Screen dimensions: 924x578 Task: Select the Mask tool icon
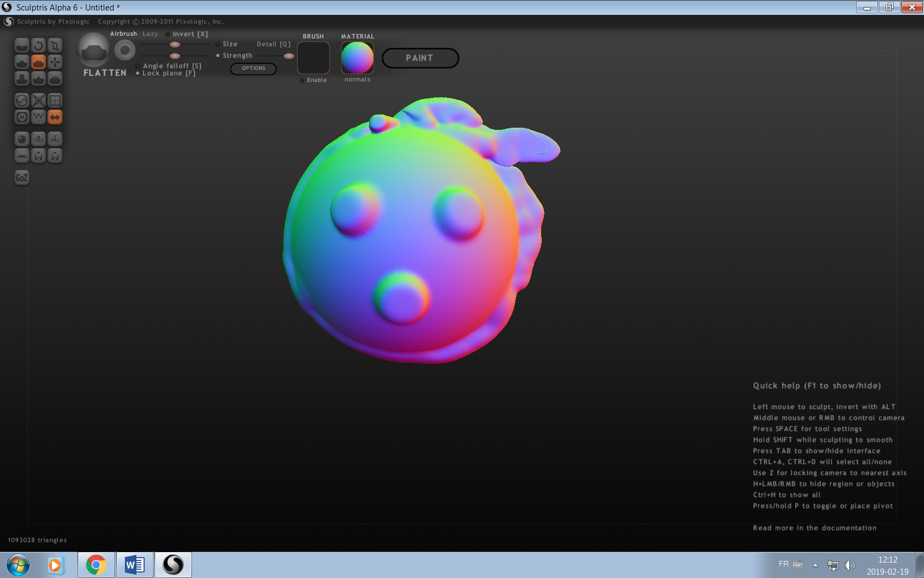point(22,117)
